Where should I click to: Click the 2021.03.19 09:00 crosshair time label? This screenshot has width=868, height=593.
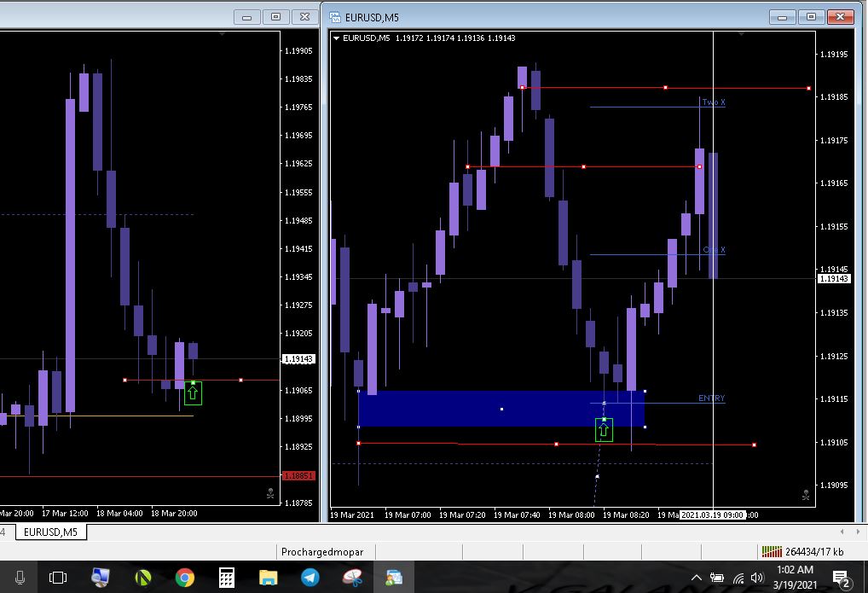[713, 515]
